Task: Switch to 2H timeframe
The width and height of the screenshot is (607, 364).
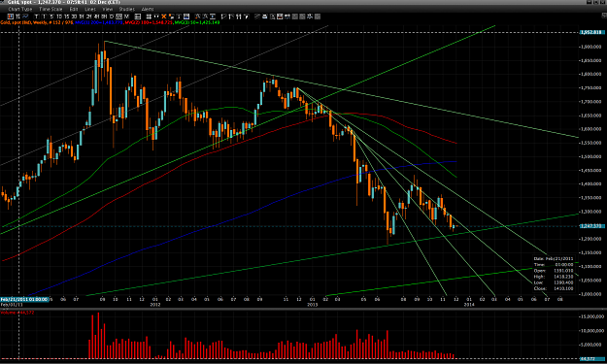Action: pos(89,17)
